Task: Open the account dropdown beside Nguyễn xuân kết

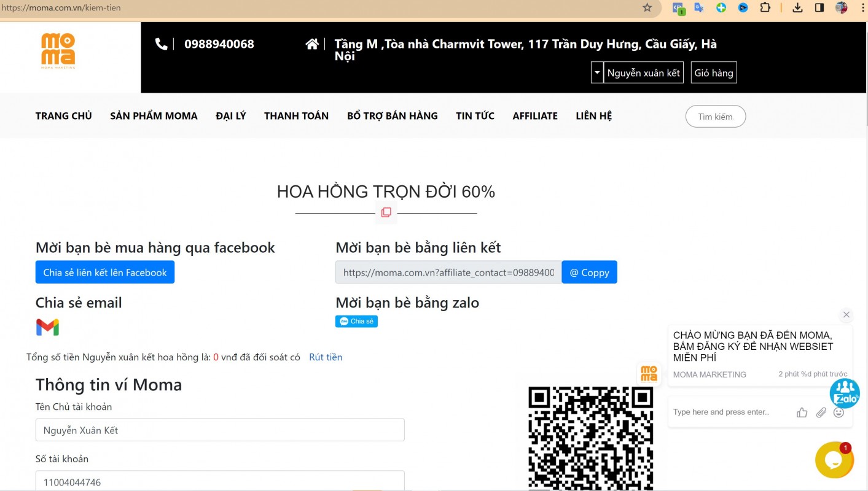Action: (x=596, y=72)
